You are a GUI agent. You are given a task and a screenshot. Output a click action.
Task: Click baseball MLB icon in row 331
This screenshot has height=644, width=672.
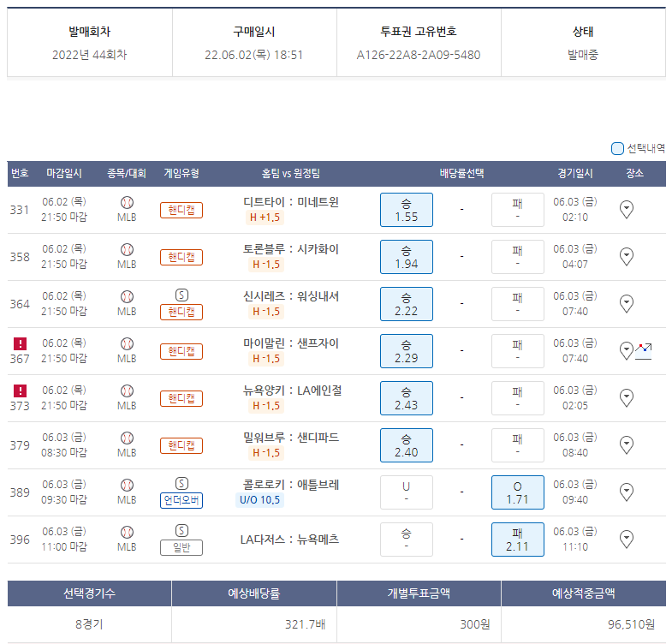(x=127, y=202)
